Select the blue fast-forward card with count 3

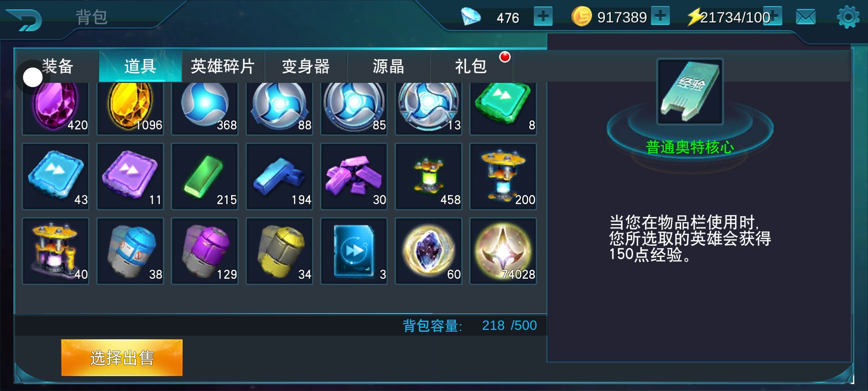tap(354, 251)
